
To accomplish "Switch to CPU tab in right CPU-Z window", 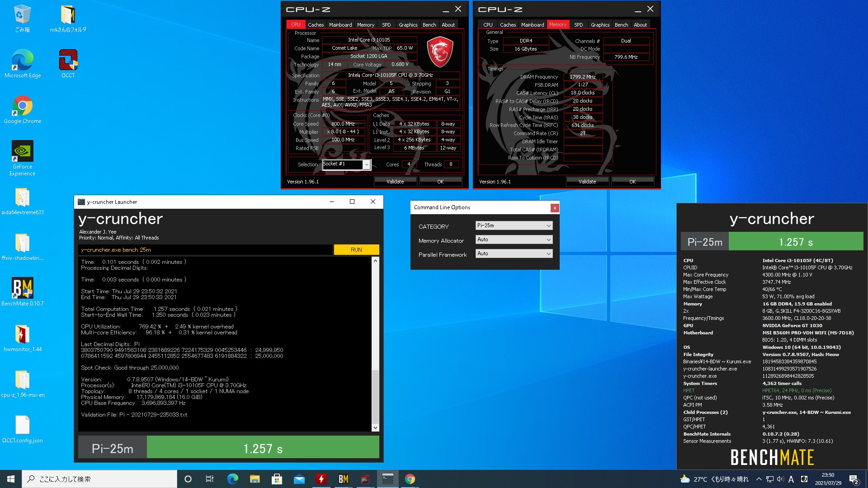I will (488, 25).
